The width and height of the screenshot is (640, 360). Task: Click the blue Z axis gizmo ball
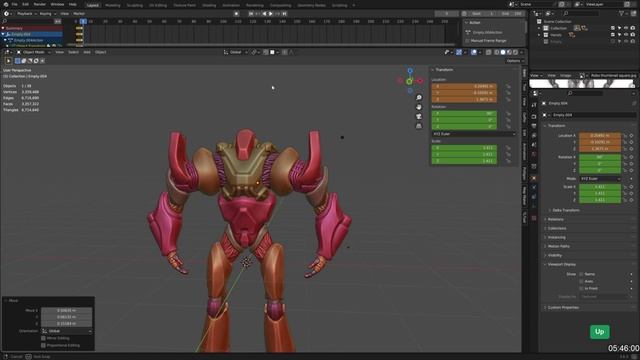pos(410,71)
